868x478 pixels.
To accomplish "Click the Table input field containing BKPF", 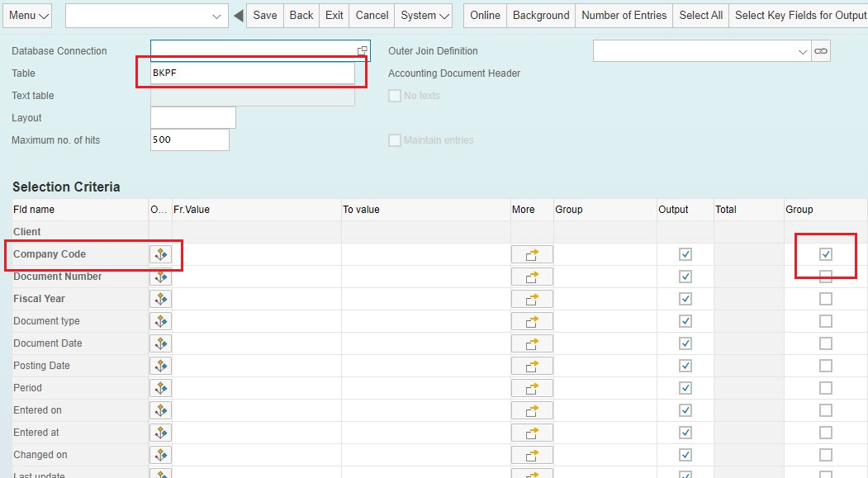I will [252, 73].
